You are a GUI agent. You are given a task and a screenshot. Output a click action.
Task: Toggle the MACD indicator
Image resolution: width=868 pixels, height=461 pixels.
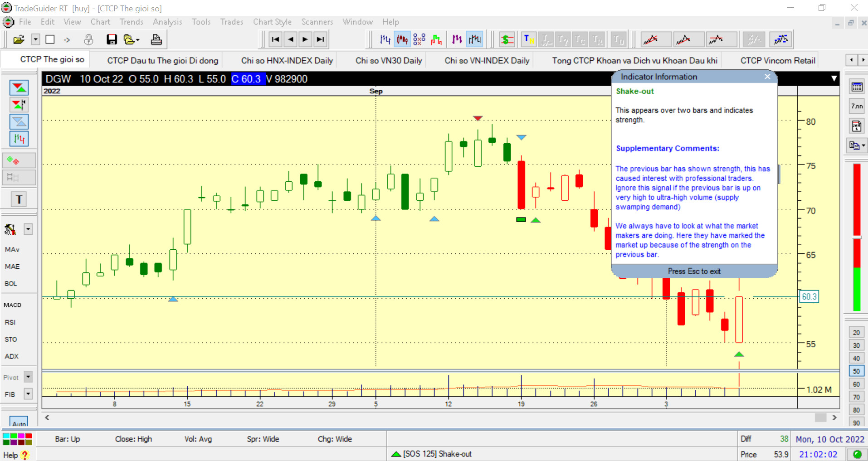pyautogui.click(x=13, y=305)
